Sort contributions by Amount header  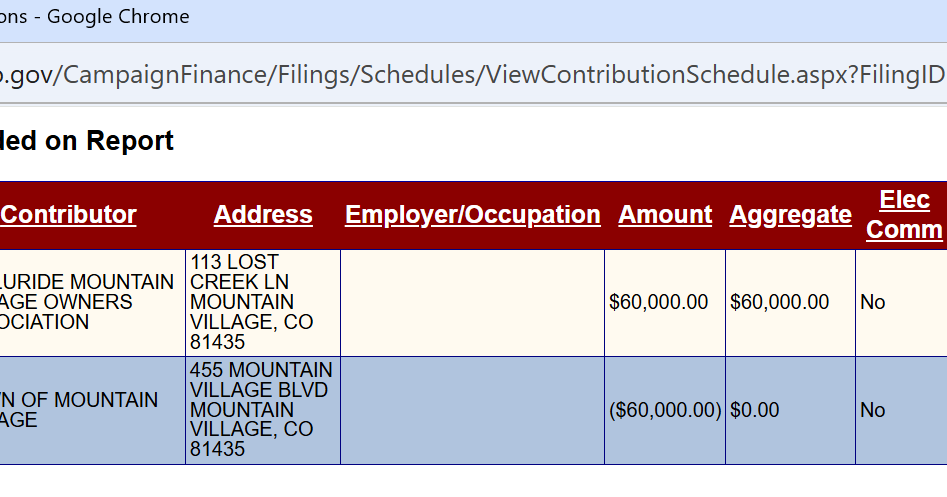[665, 215]
